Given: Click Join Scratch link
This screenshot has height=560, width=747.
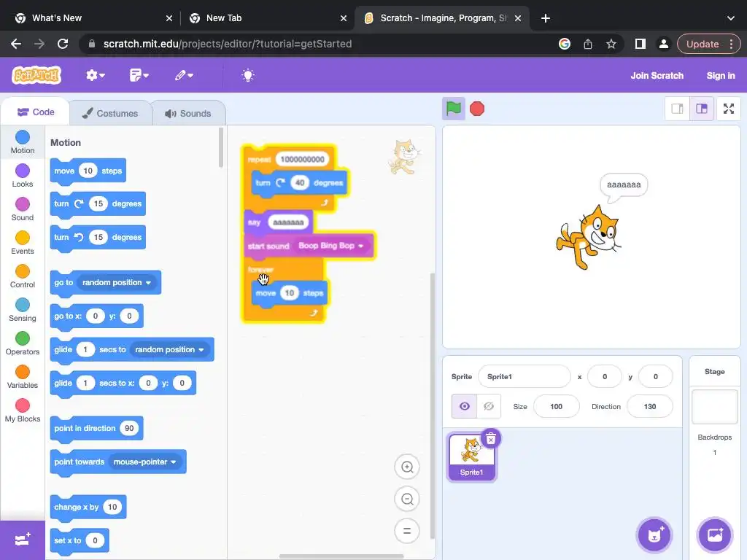Looking at the screenshot, I should (x=657, y=76).
